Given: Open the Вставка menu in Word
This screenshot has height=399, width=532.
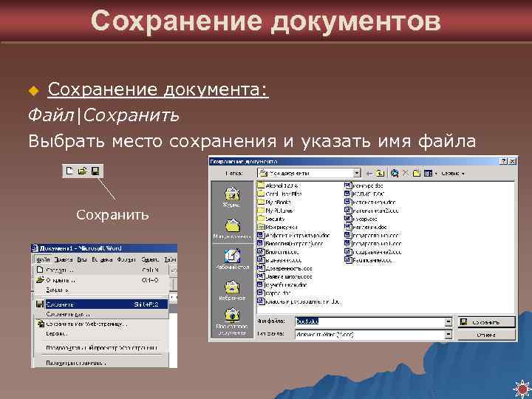Looking at the screenshot, I should point(102,259).
